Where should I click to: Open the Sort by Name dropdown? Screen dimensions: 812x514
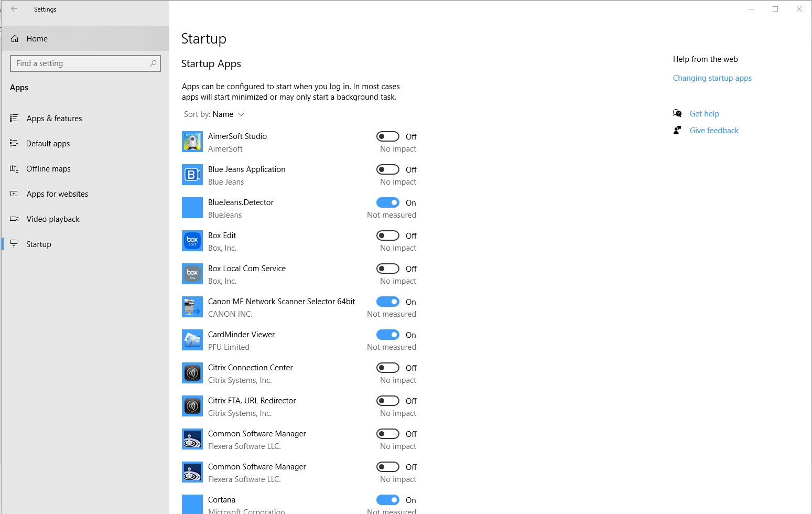(x=214, y=114)
